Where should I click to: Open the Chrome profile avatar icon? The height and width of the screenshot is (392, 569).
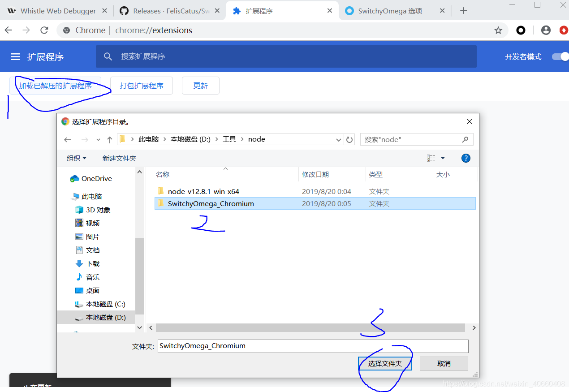point(546,30)
